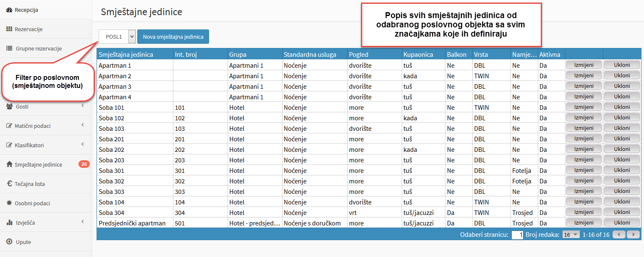The height and width of the screenshot is (257, 644).
Task: Click the Matični podaci edit icon
Action: point(9,126)
